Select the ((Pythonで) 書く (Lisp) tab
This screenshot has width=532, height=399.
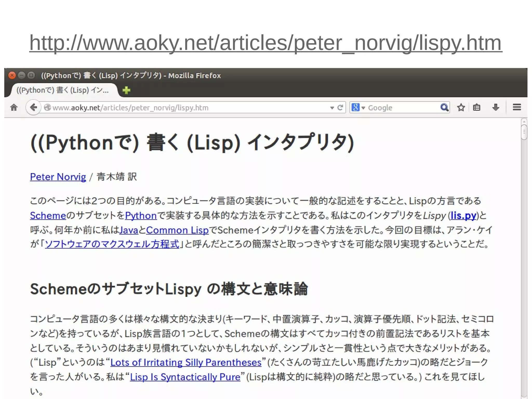tap(63, 90)
